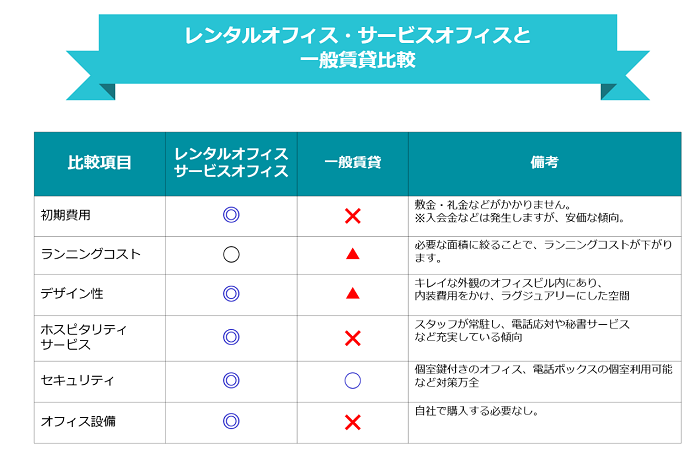Click the red X in the オフィス設備 row
Viewport: 700px width, 460px height.
pos(352,422)
